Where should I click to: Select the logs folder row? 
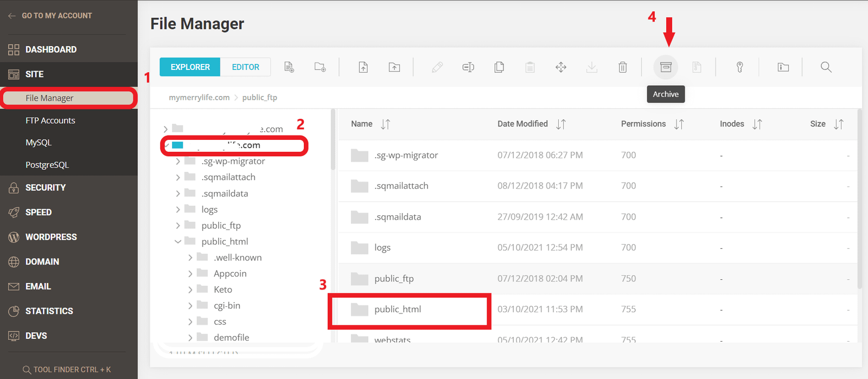pyautogui.click(x=598, y=248)
